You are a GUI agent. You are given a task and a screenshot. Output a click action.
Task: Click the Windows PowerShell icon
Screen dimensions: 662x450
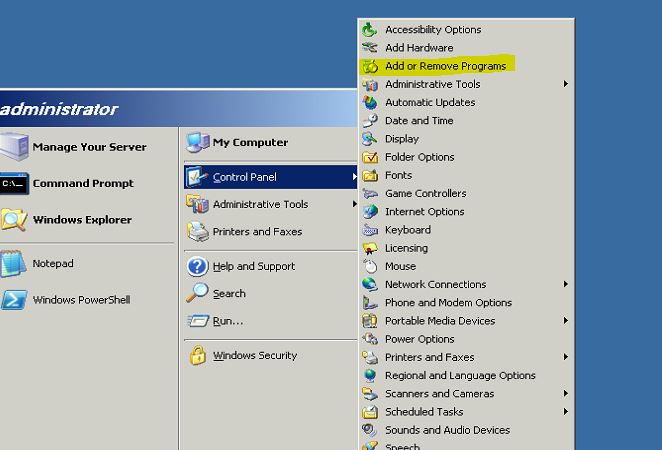[14, 300]
